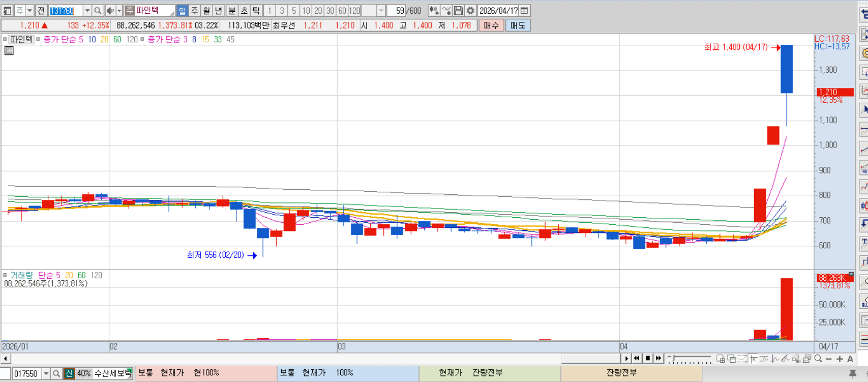The height and width of the screenshot is (382, 868).
Task: Search stocks with the magnifier icon by code field
Action: (98, 11)
